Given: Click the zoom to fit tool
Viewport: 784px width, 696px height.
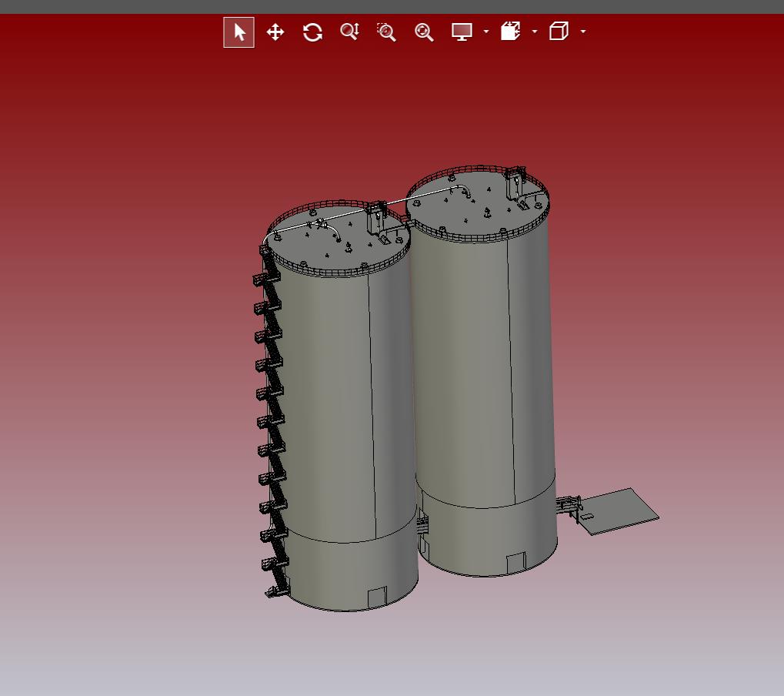Looking at the screenshot, I should pyautogui.click(x=424, y=32).
